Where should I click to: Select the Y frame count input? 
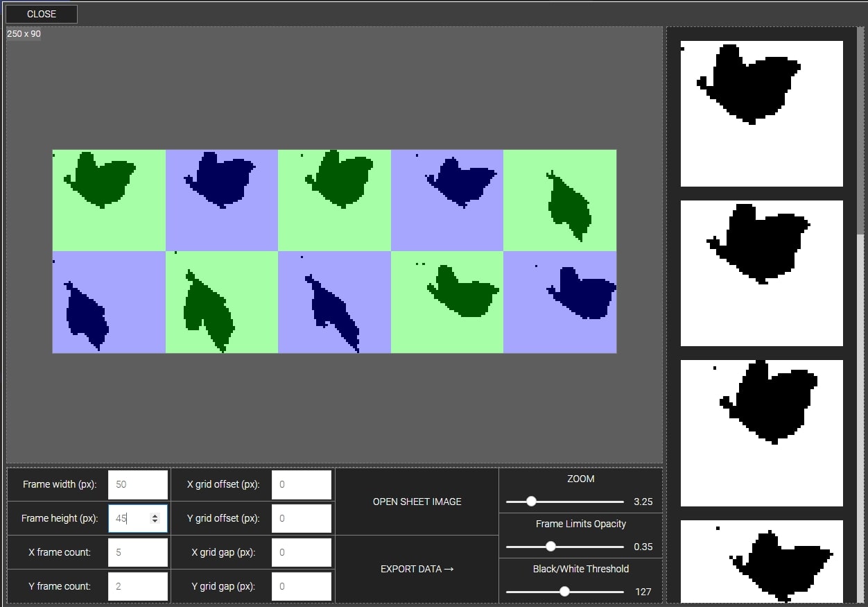(137, 586)
